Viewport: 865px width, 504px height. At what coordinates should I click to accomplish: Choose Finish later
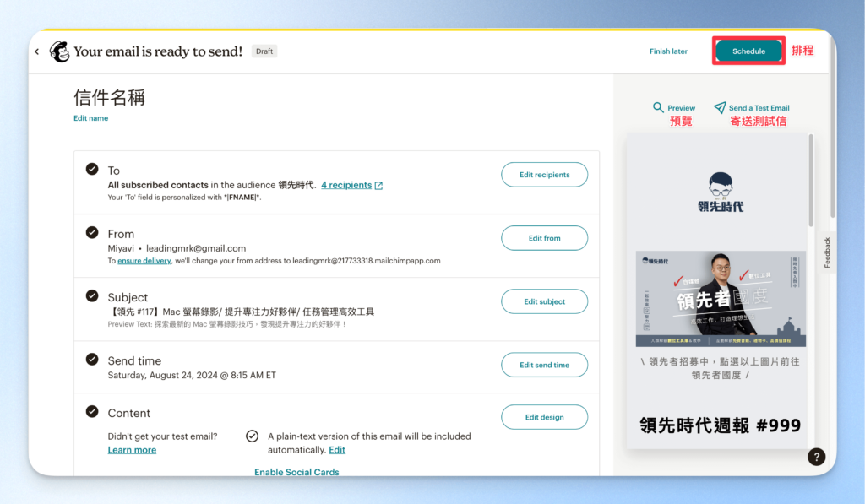pos(668,51)
